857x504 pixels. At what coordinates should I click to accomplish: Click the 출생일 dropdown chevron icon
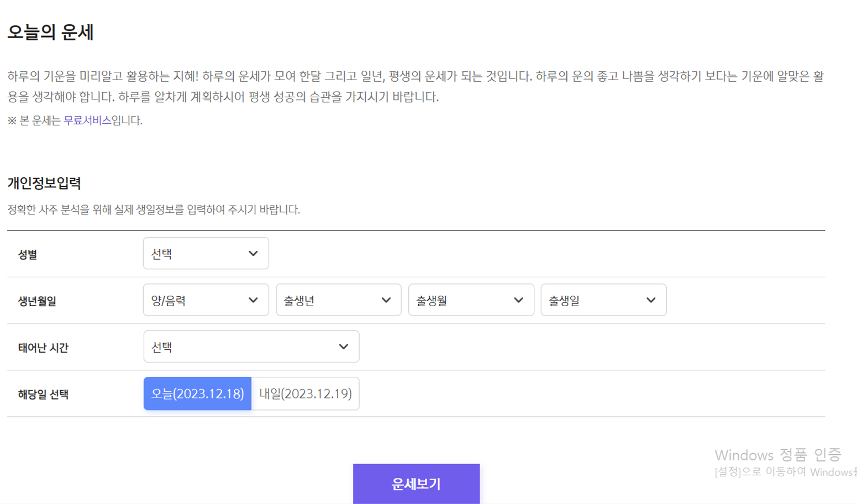click(651, 300)
